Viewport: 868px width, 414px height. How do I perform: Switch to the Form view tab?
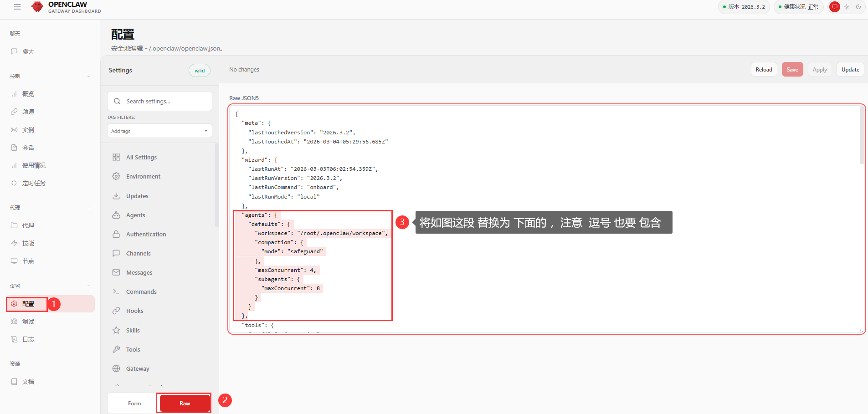point(134,404)
